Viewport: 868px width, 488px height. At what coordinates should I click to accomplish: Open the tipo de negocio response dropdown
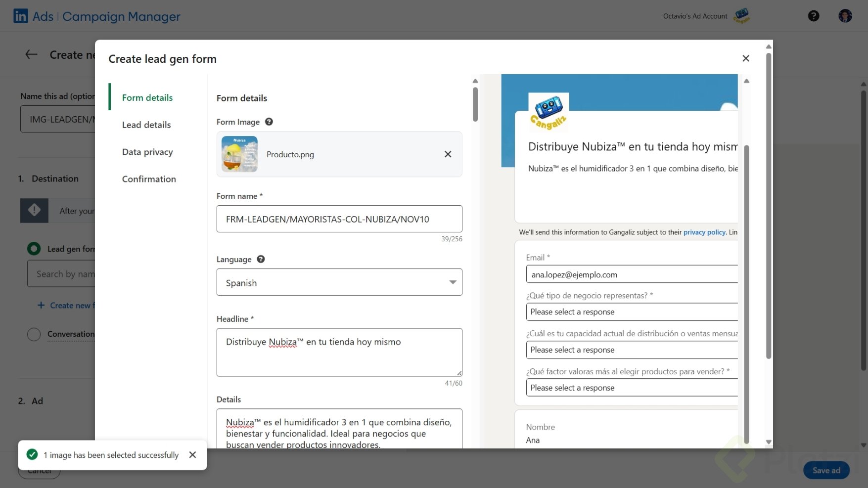pyautogui.click(x=632, y=312)
